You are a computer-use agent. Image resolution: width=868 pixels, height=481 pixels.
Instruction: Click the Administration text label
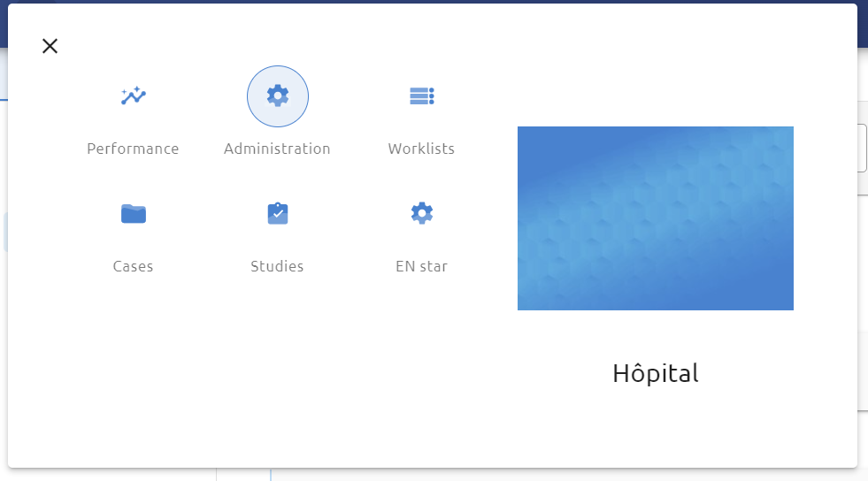point(277,149)
